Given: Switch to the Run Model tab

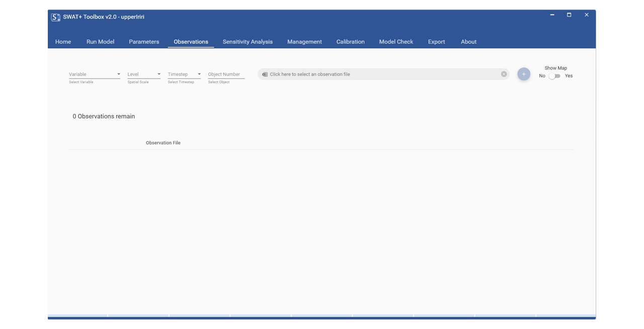Looking at the screenshot, I should pos(100,42).
